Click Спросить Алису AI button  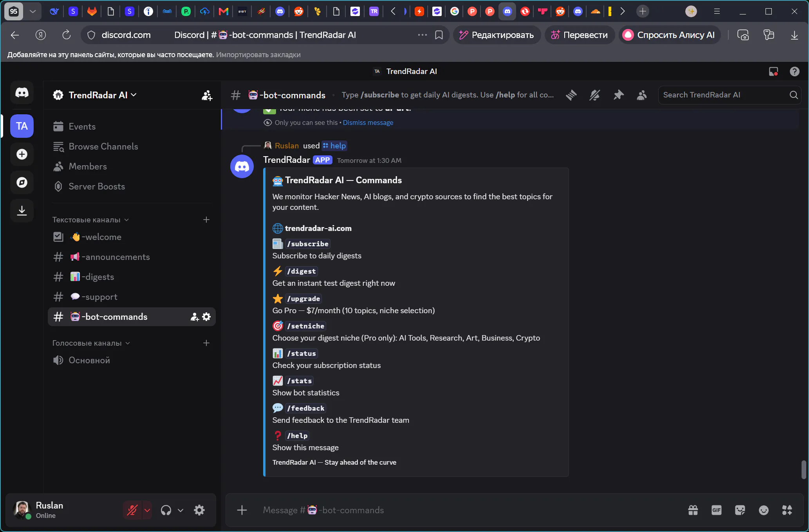(x=669, y=35)
